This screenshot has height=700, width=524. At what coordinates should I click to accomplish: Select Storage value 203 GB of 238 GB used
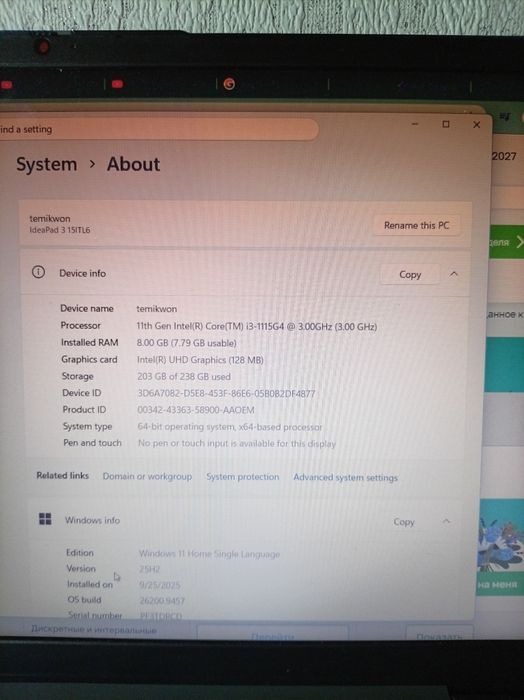[x=184, y=376]
